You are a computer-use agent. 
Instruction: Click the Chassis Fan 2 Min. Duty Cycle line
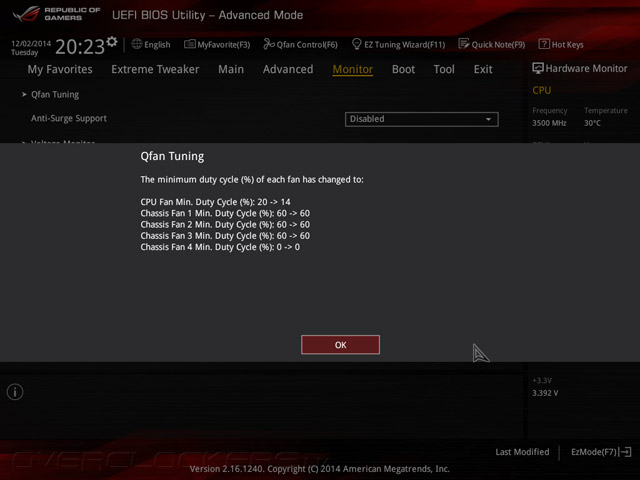tap(225, 224)
